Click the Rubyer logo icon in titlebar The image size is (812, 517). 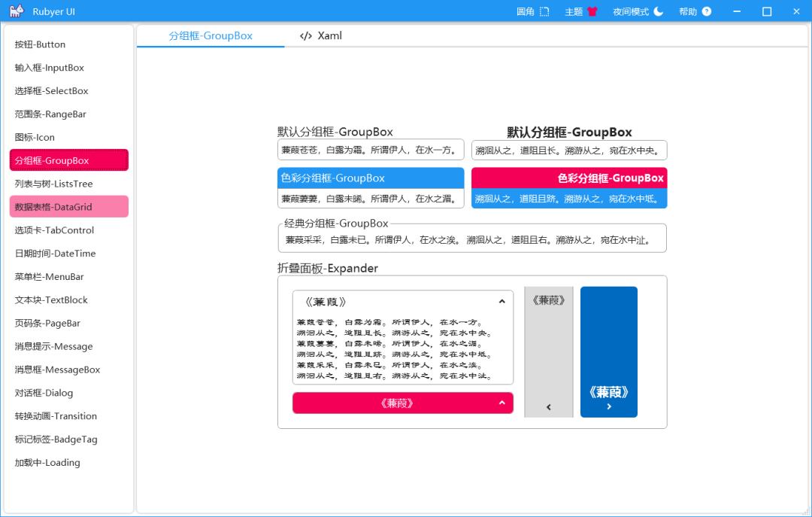pyautogui.click(x=17, y=11)
